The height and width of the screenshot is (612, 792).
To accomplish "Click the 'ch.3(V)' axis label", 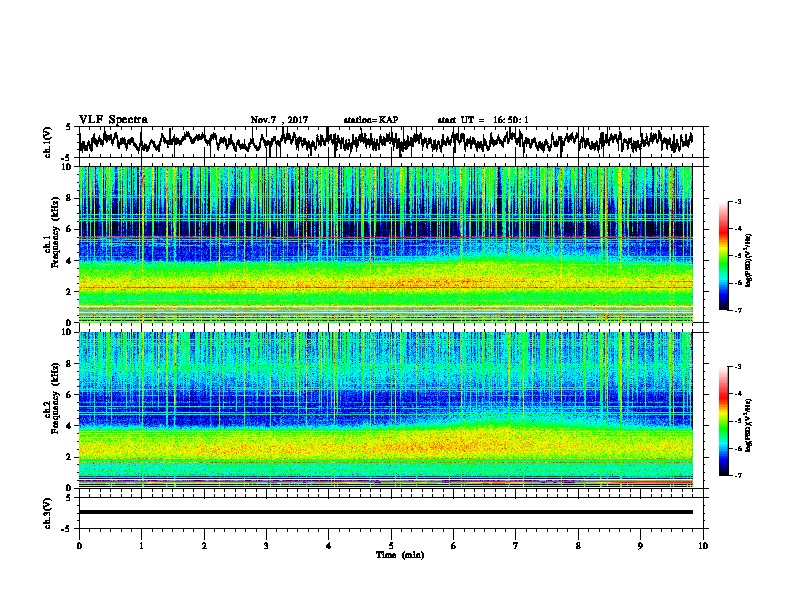I will (x=48, y=513).
